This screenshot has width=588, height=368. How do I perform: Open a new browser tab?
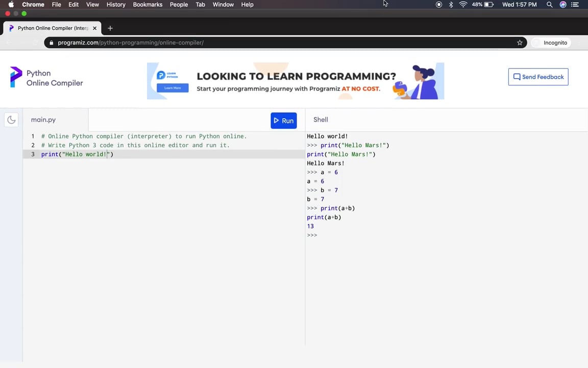point(110,28)
